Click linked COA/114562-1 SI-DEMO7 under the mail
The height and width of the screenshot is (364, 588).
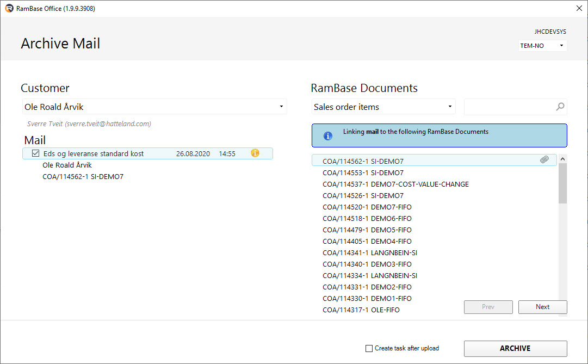[x=83, y=177]
